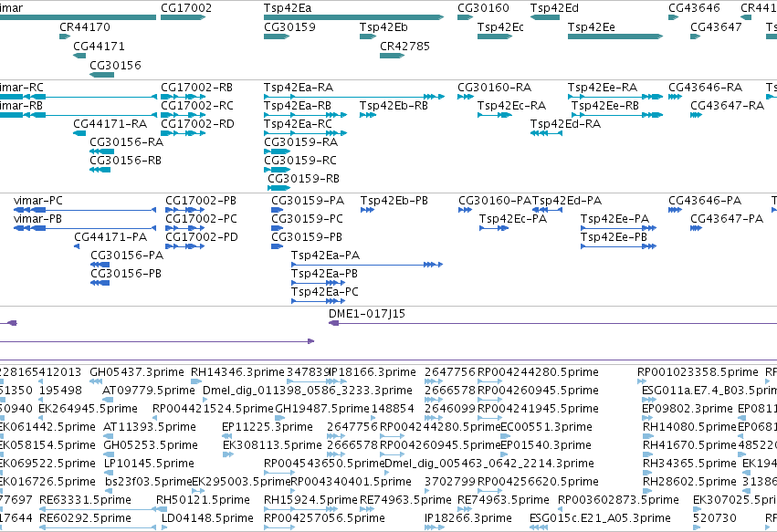Open the CR44170 gene feature
The height and width of the screenshot is (532, 777).
pos(65,37)
